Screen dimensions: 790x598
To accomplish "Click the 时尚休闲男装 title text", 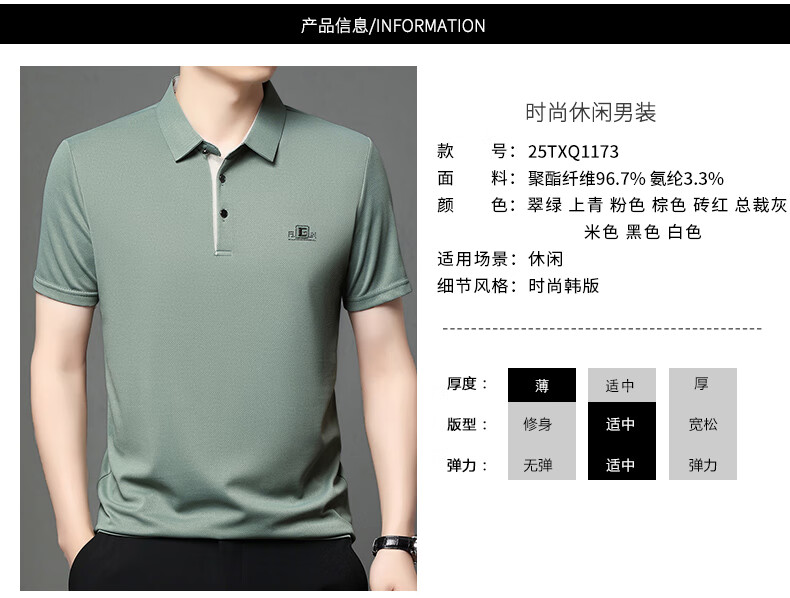I will [590, 112].
